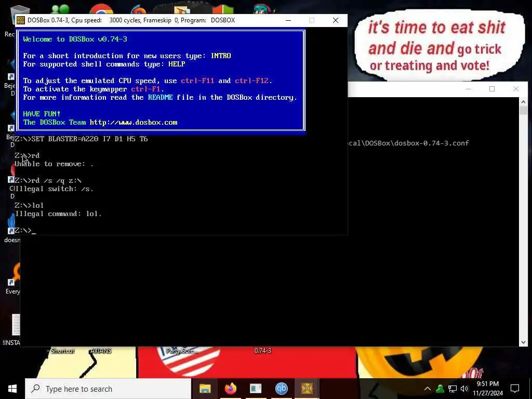
Task: Select the 0.74-3 desktop icon label
Action: pyautogui.click(x=262, y=351)
